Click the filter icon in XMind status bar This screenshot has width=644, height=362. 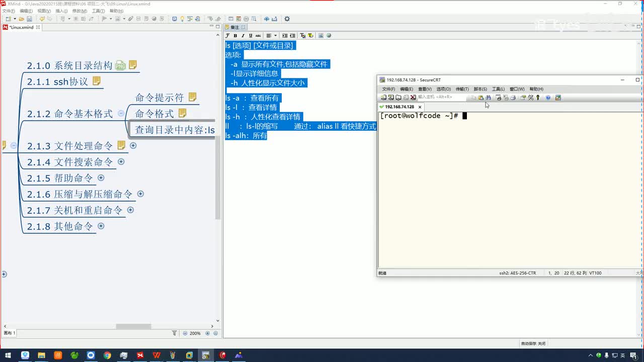[175, 333]
